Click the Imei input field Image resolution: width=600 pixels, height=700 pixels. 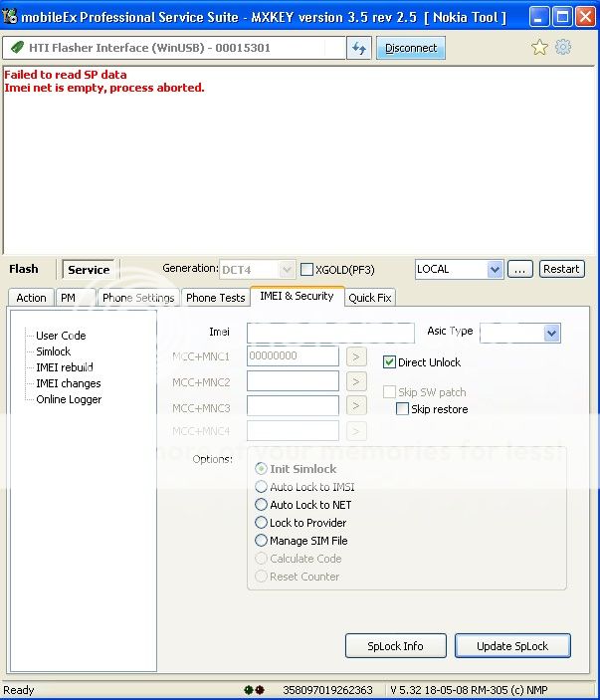(x=330, y=333)
